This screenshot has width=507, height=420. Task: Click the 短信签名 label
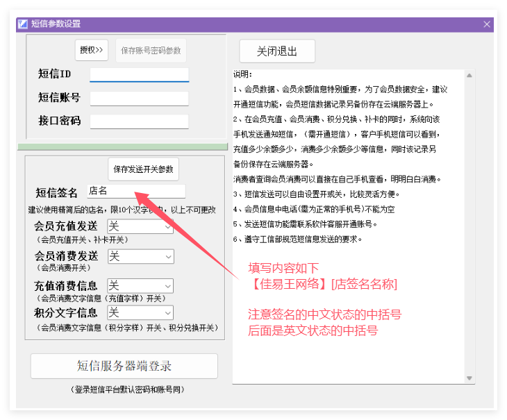click(56, 193)
